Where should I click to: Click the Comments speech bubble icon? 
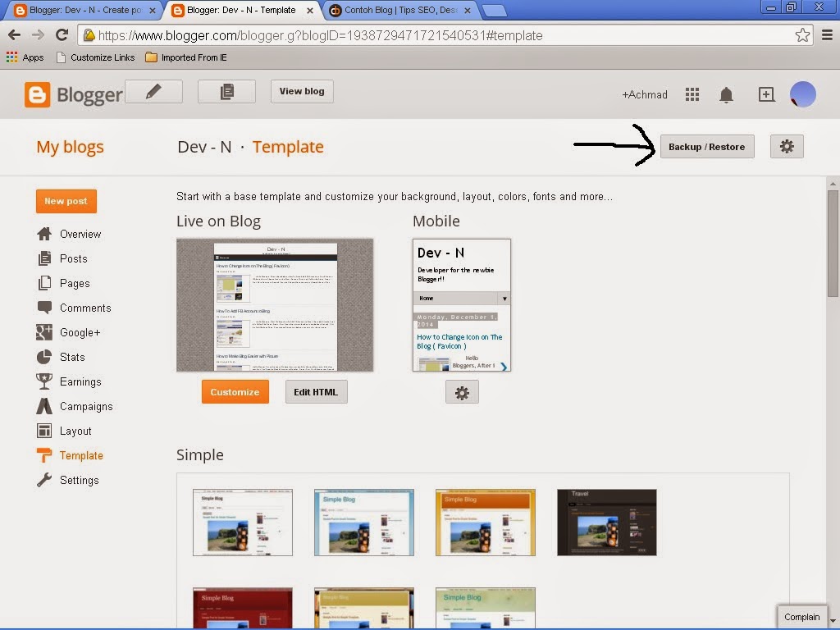44,308
